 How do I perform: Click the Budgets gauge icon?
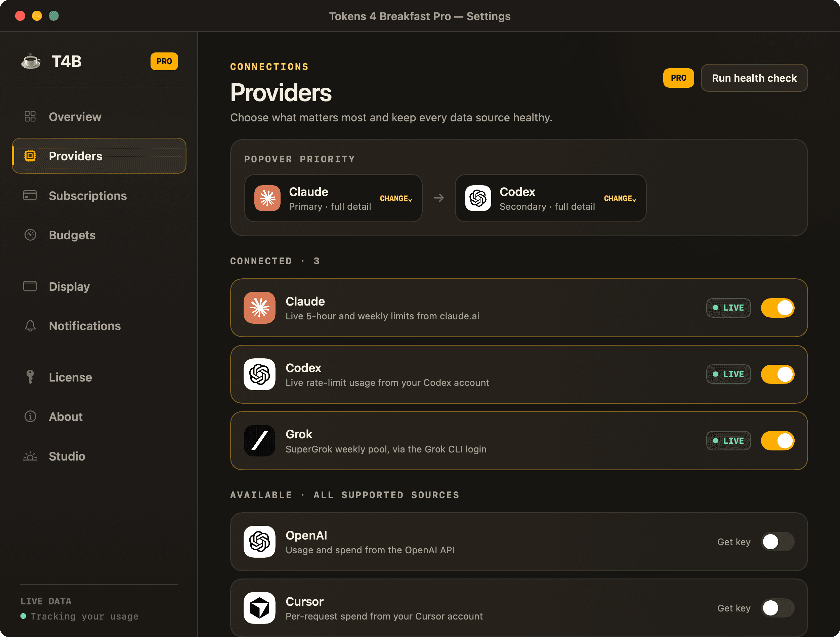click(30, 235)
